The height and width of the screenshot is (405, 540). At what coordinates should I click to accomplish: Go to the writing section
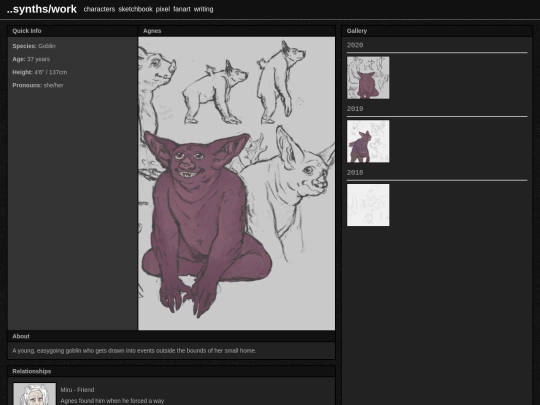[203, 9]
